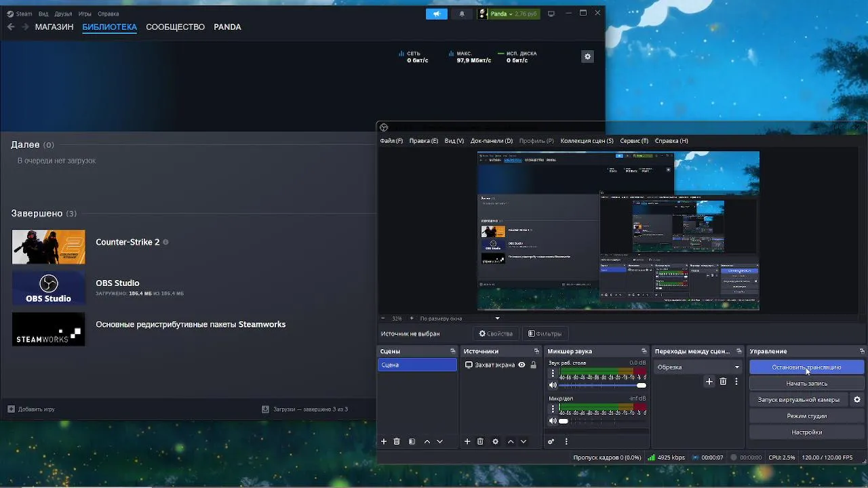Open virtual camera settings gear
The image size is (868, 488).
(857, 399)
